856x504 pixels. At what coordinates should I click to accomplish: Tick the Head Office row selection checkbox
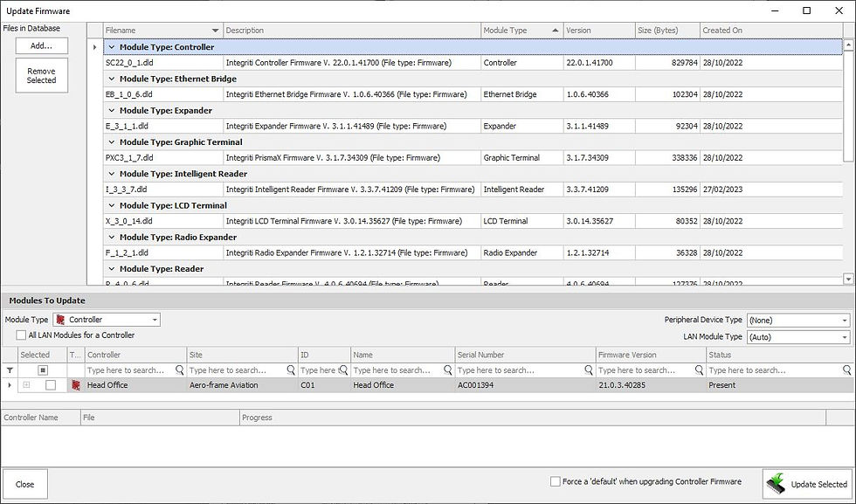tap(51, 385)
